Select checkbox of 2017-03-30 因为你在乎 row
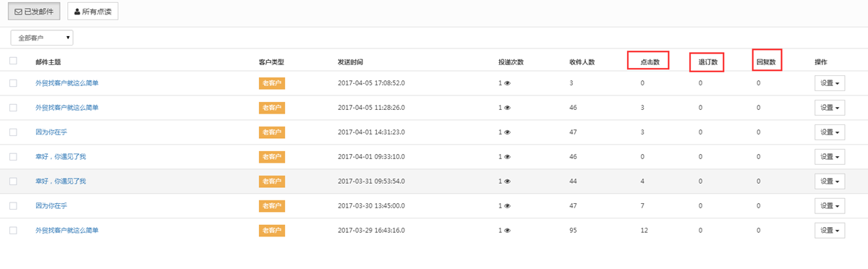The height and width of the screenshot is (269, 868). point(13,206)
